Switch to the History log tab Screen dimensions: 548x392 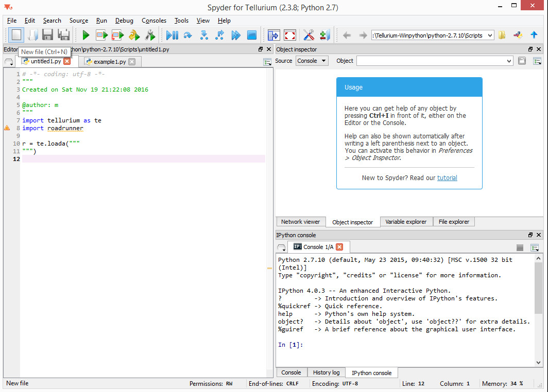pyautogui.click(x=326, y=372)
